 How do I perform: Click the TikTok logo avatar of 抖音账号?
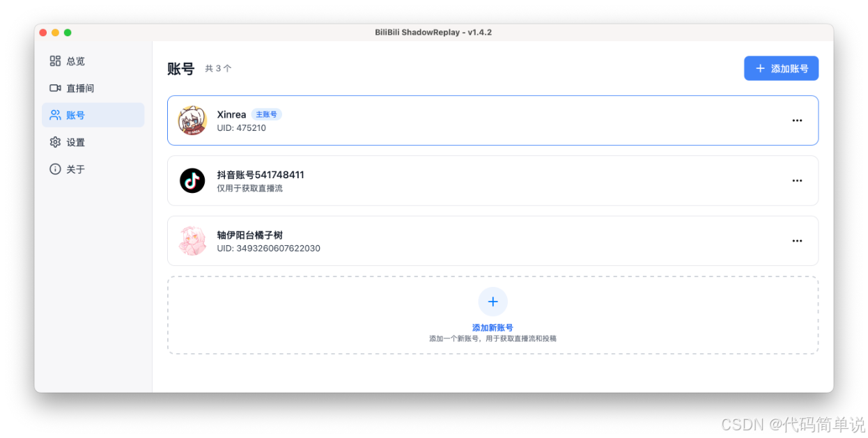(192, 180)
